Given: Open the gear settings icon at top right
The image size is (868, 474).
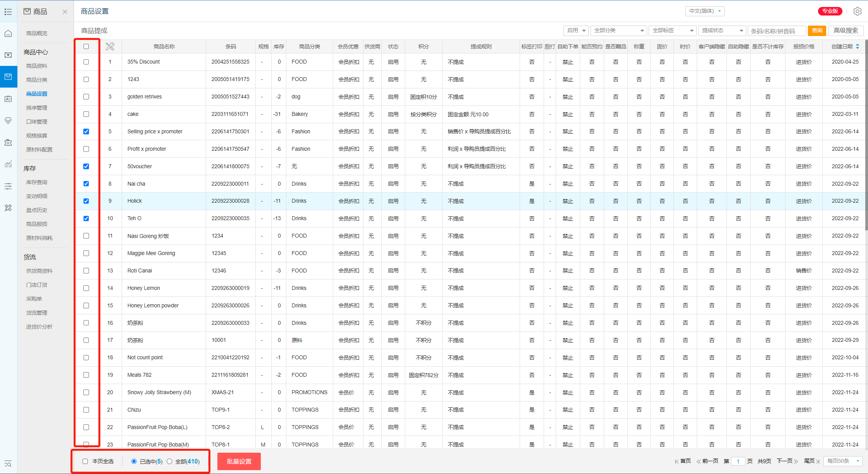Looking at the screenshot, I should (x=857, y=11).
